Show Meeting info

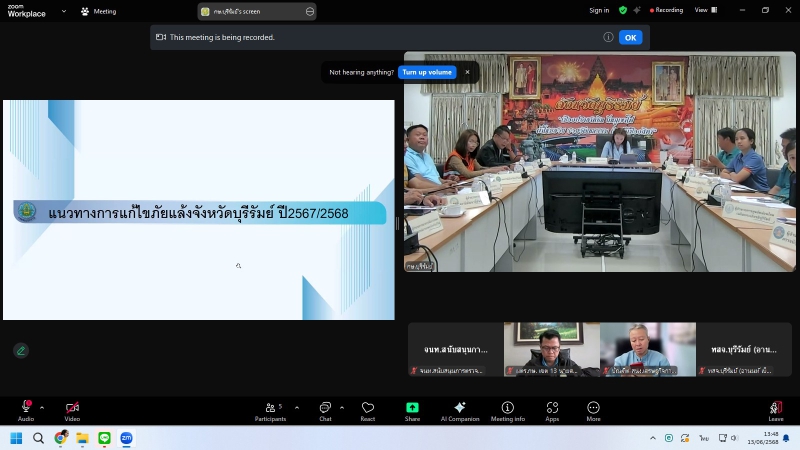coord(508,411)
